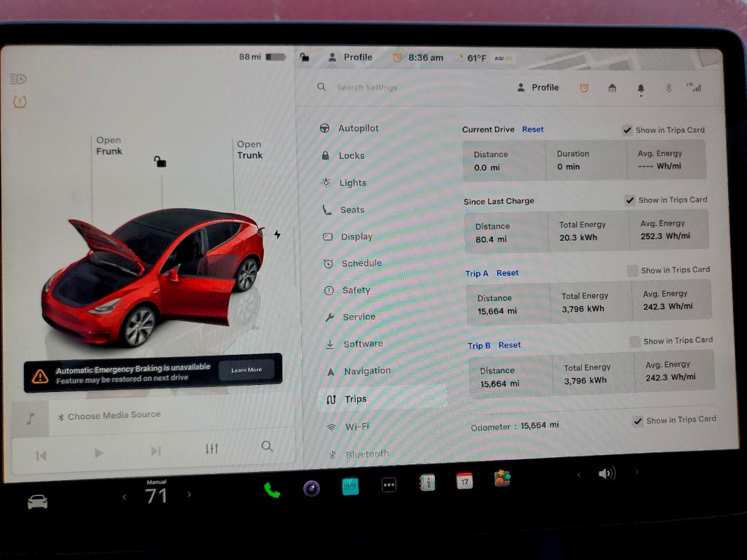Tap the LTE signal strength icon
This screenshot has width=747, height=560.
point(694,87)
